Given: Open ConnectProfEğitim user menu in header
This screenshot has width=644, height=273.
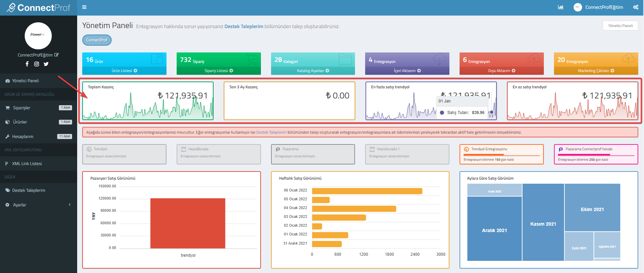Looking at the screenshot, I should [x=598, y=7].
